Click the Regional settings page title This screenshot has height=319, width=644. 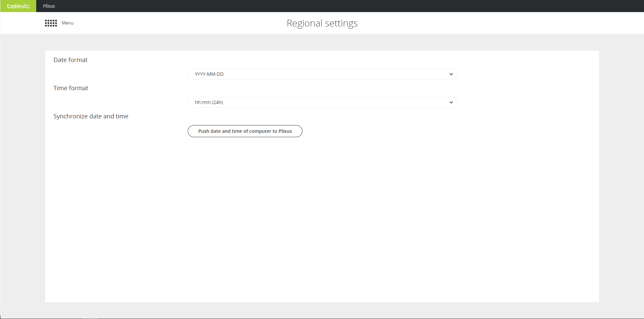pyautogui.click(x=322, y=23)
